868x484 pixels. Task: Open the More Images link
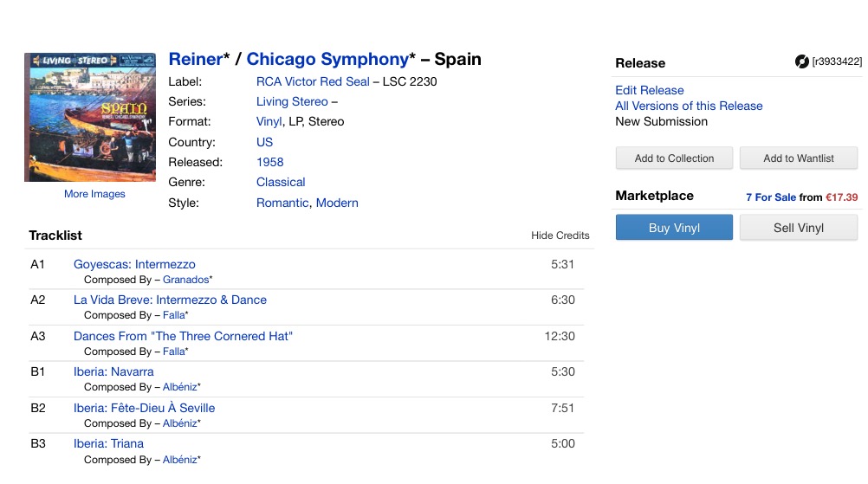pos(94,194)
